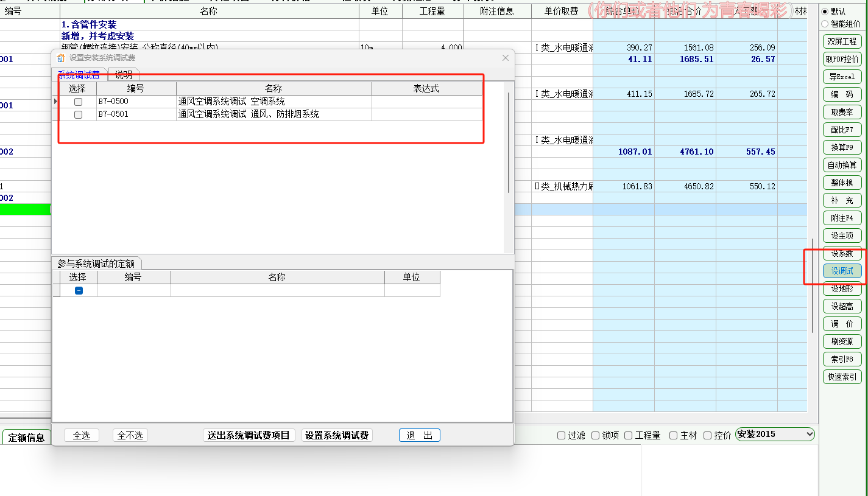This screenshot has height=496, width=868.
Task: Close the 设置安装系统调试费 dialog
Action: [505, 58]
